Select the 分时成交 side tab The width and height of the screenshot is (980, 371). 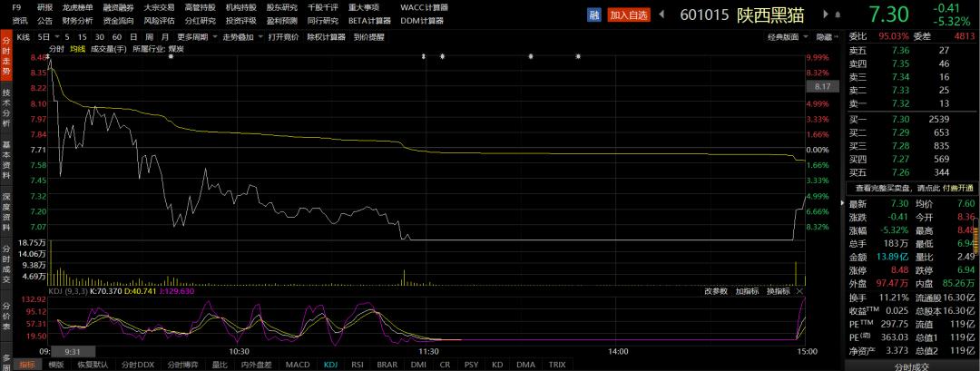tap(5, 262)
